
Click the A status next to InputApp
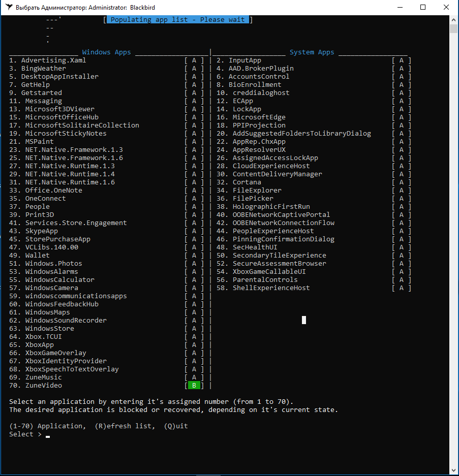click(x=401, y=60)
